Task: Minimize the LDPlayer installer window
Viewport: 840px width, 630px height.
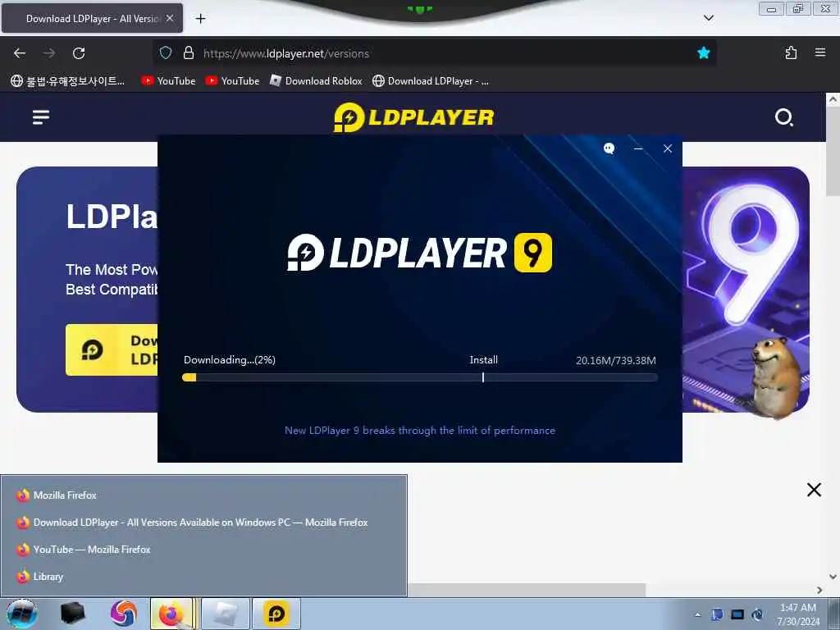Action: pos(638,148)
